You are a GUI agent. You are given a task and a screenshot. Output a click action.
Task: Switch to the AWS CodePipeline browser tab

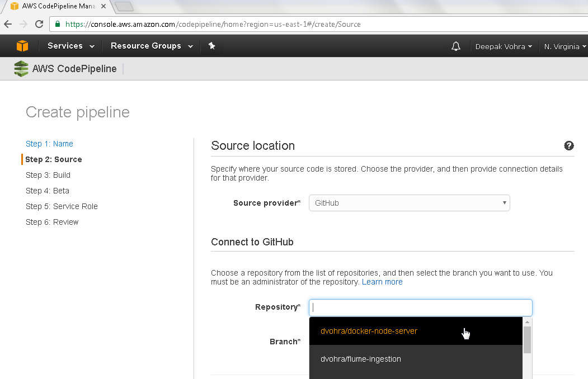(x=58, y=6)
